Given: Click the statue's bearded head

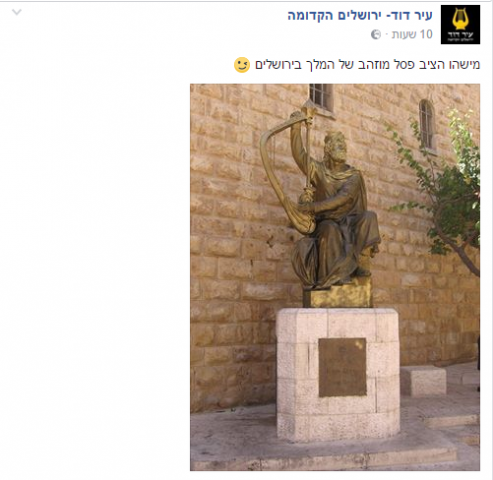Looking at the screenshot, I should (335, 147).
